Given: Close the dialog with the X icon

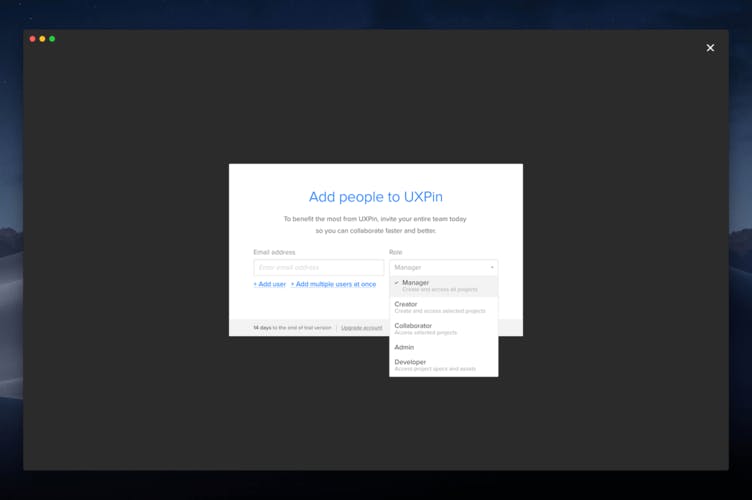Looking at the screenshot, I should (710, 48).
